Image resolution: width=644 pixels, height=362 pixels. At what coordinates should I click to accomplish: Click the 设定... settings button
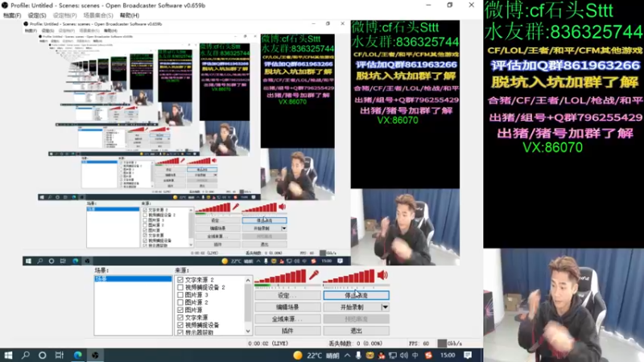tap(287, 295)
